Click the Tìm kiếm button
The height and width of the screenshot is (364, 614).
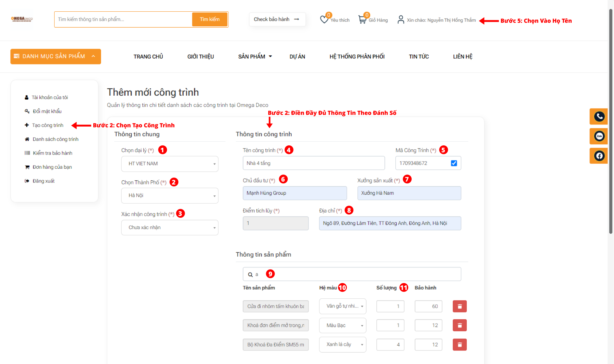[210, 19]
